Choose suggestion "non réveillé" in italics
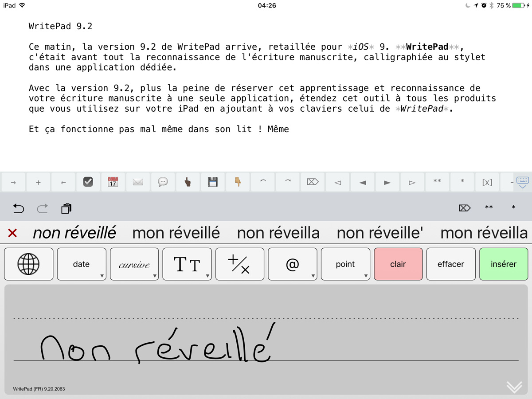Screen dimensions: 532x399 pos(74,233)
